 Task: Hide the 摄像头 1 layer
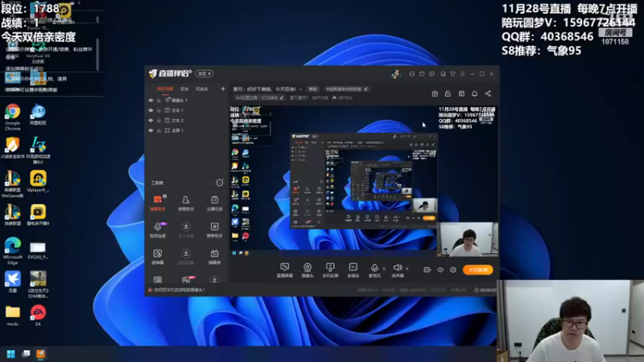pos(151,100)
